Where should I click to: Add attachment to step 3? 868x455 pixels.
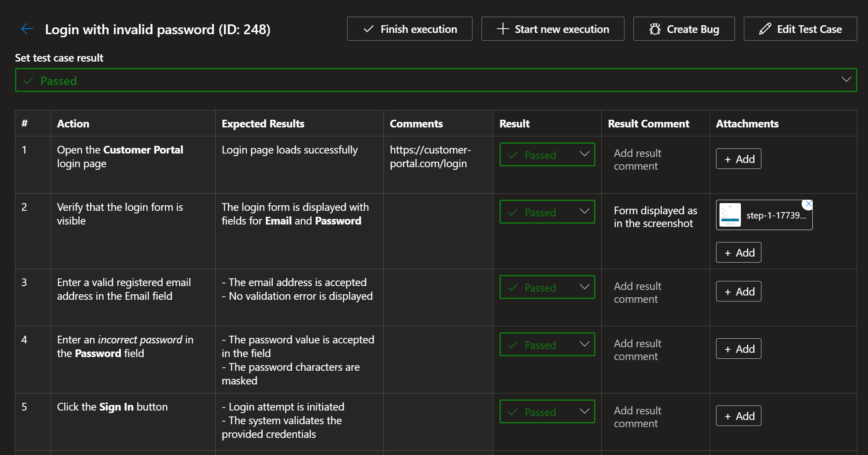coord(738,292)
